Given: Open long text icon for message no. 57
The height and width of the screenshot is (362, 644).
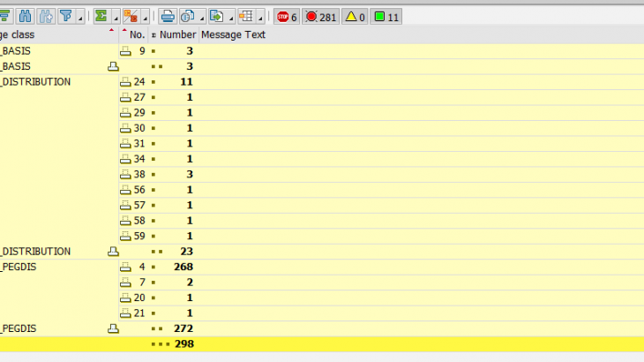Looking at the screenshot, I should click(125, 205).
